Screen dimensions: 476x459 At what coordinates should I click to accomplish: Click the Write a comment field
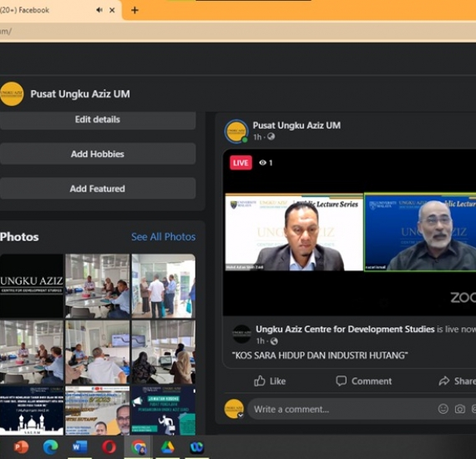point(343,409)
